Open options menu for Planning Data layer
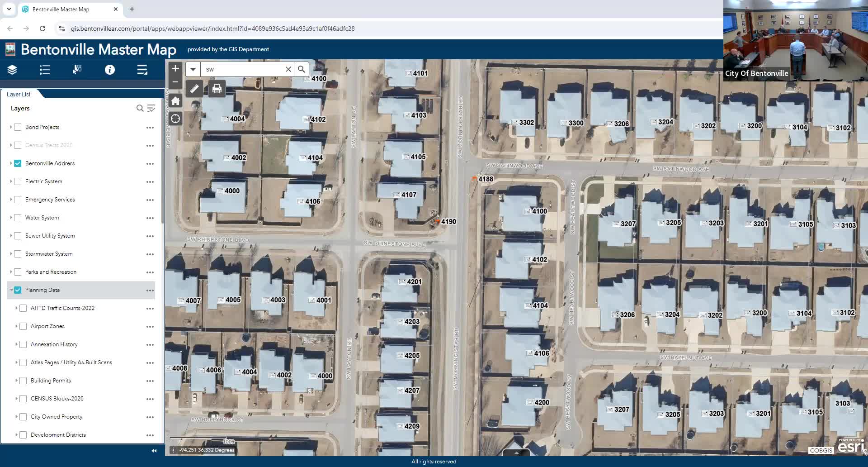The height and width of the screenshot is (467, 868). point(150,291)
